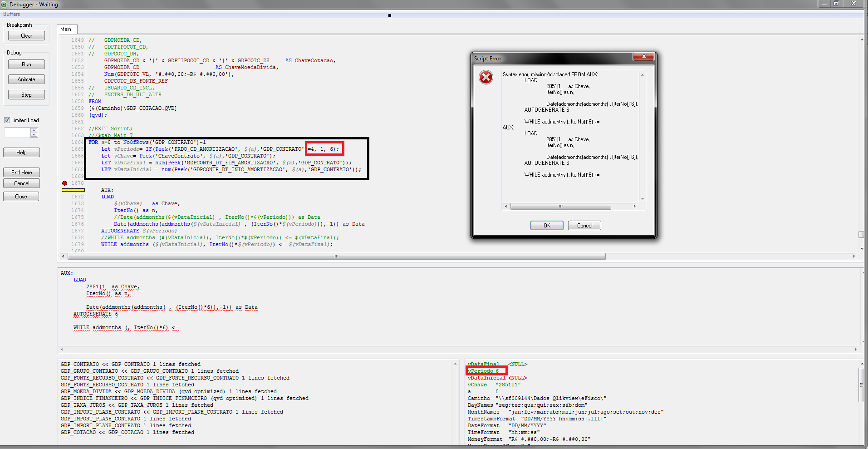Click the 'GDP_TAXA_JUROS' log line
Image resolution: width=868 pixels, height=449 pixels.
pos(137,405)
